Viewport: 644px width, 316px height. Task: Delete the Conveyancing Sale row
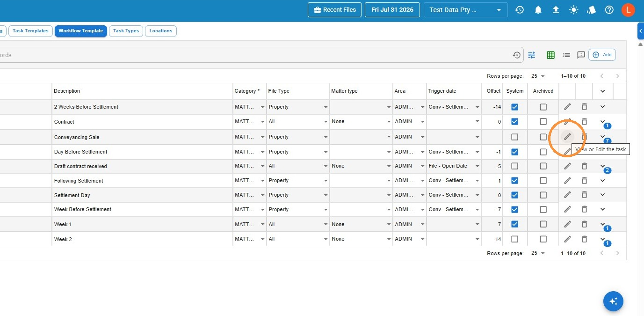coord(584,137)
